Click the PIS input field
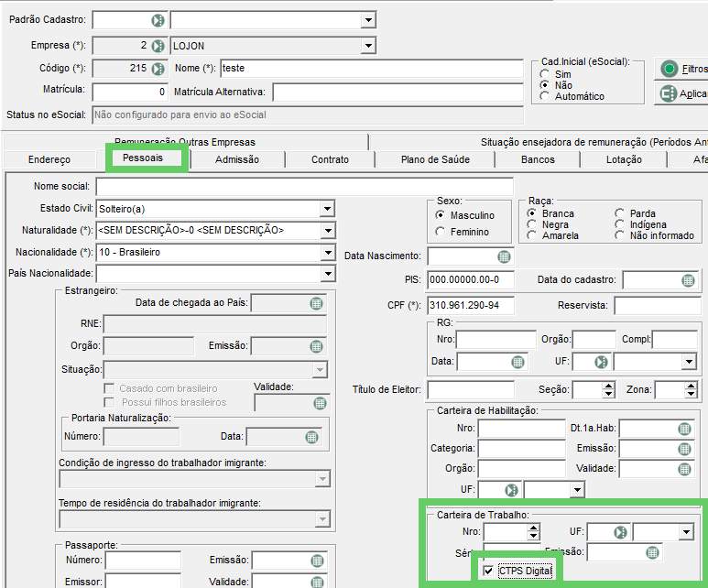708x588 pixels. pos(471,279)
